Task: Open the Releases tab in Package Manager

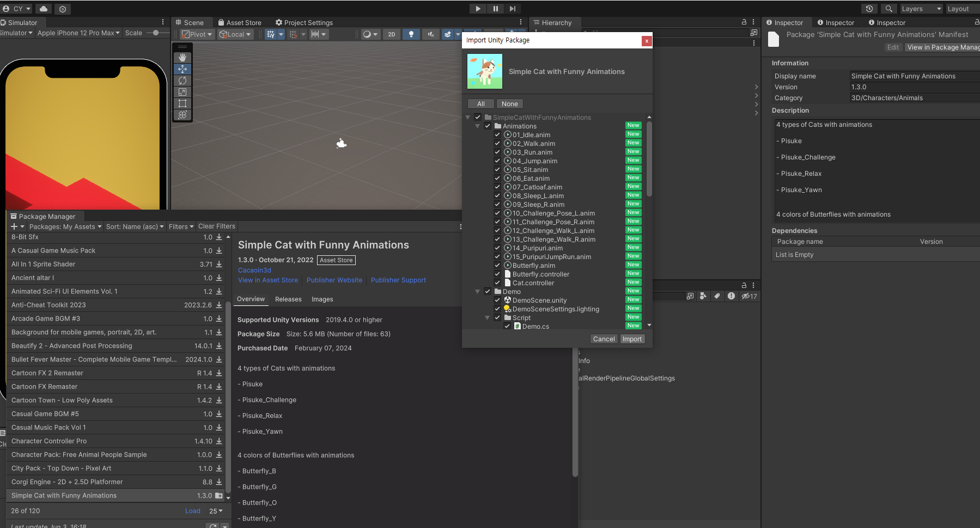Action: pyautogui.click(x=288, y=299)
